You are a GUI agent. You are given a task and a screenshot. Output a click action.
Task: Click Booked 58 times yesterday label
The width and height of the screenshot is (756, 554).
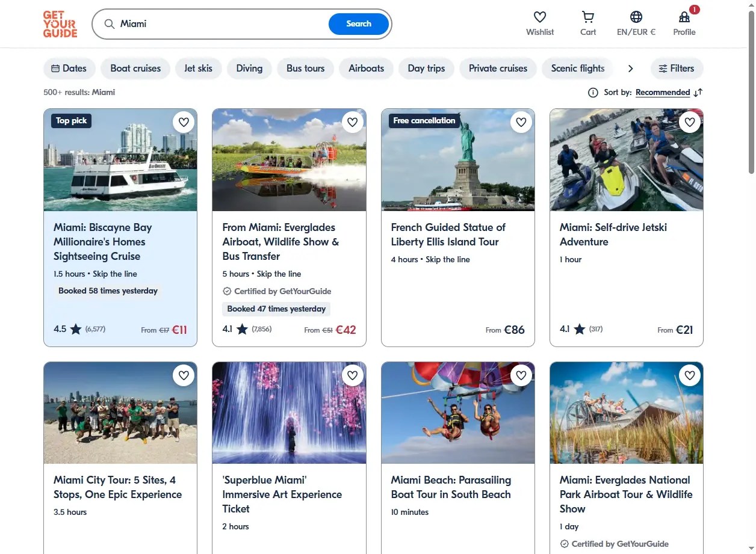click(x=108, y=291)
